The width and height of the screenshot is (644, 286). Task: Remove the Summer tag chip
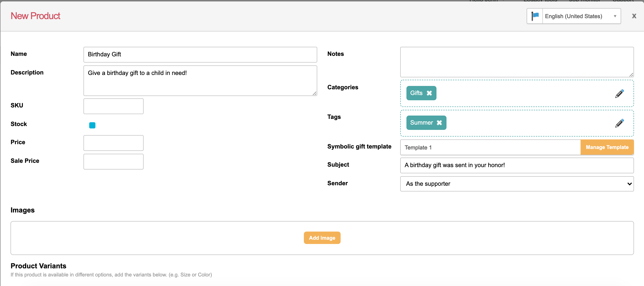coord(439,123)
